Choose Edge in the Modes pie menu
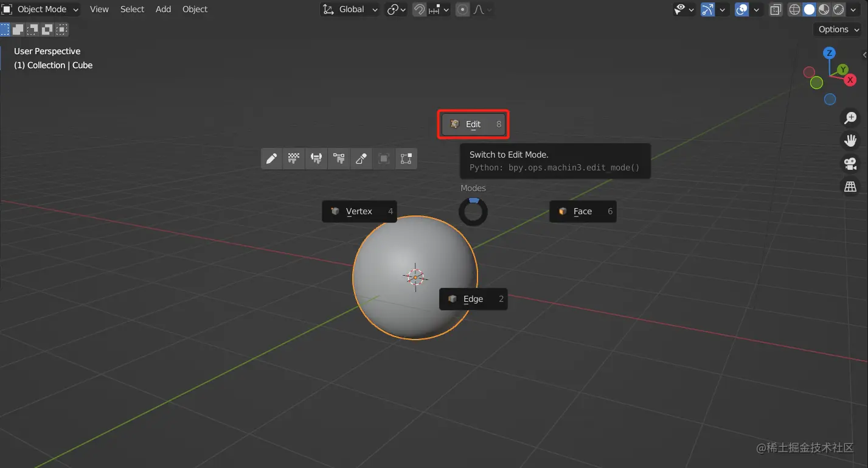868x468 pixels. (x=473, y=299)
